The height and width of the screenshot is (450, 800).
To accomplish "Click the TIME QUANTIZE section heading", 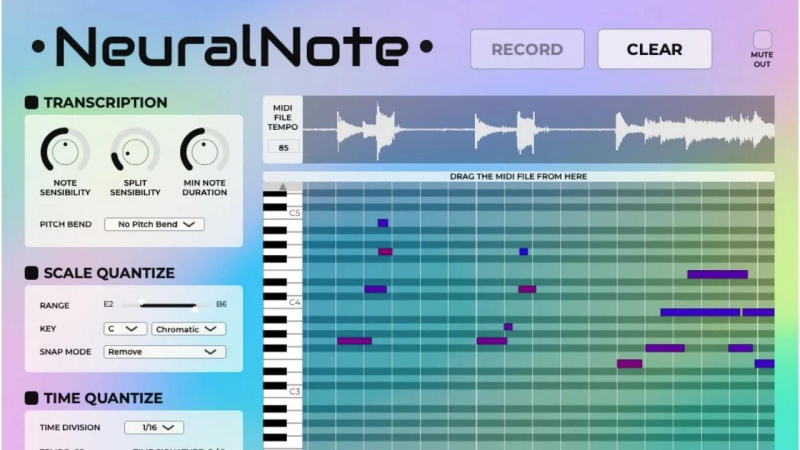I will 103,398.
